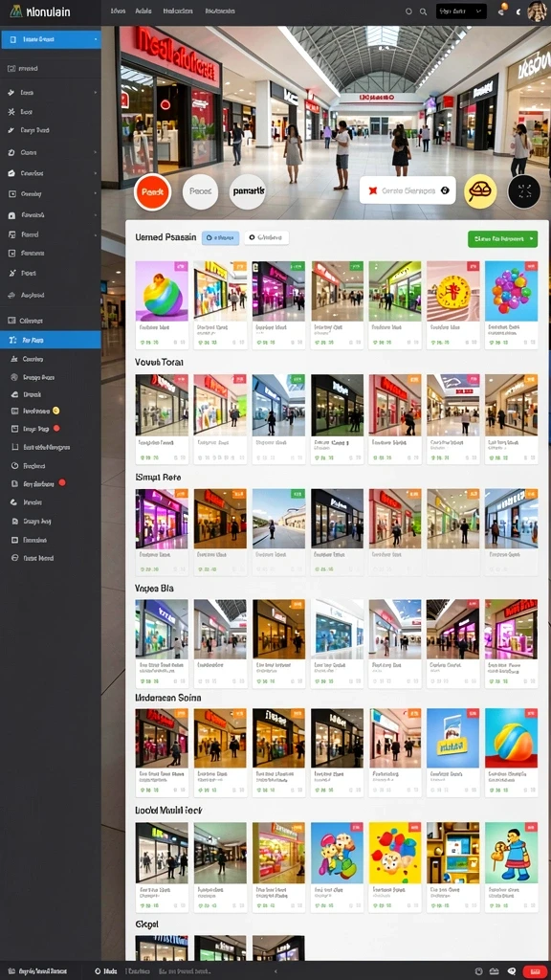Open the green dropdown button in content panel

click(x=502, y=238)
